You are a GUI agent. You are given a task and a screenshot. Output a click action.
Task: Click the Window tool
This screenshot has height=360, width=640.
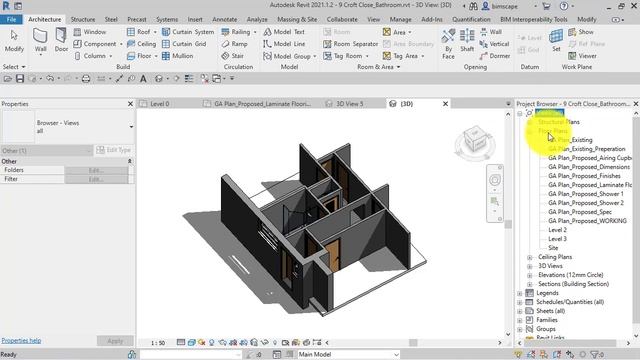point(90,31)
